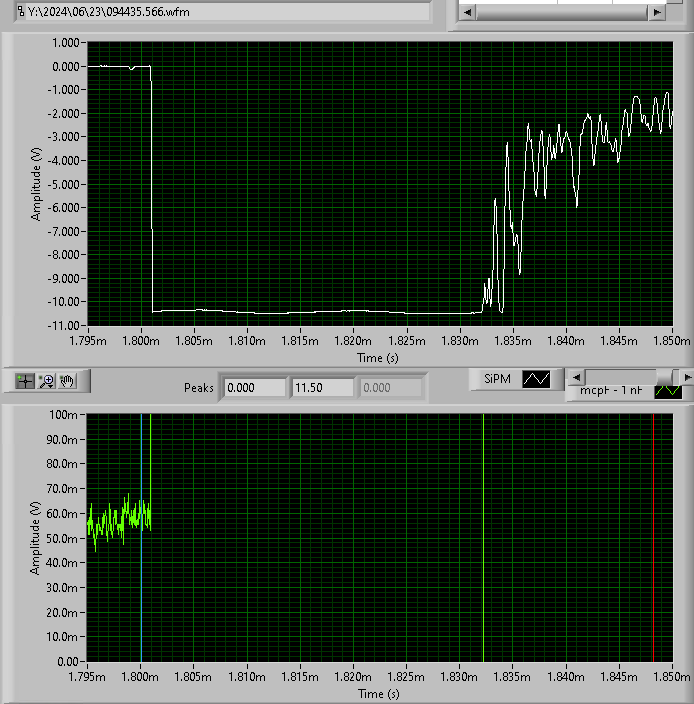Click the upper graph's 1.820m x-axis tick label
The image size is (694, 704).
coord(353,341)
